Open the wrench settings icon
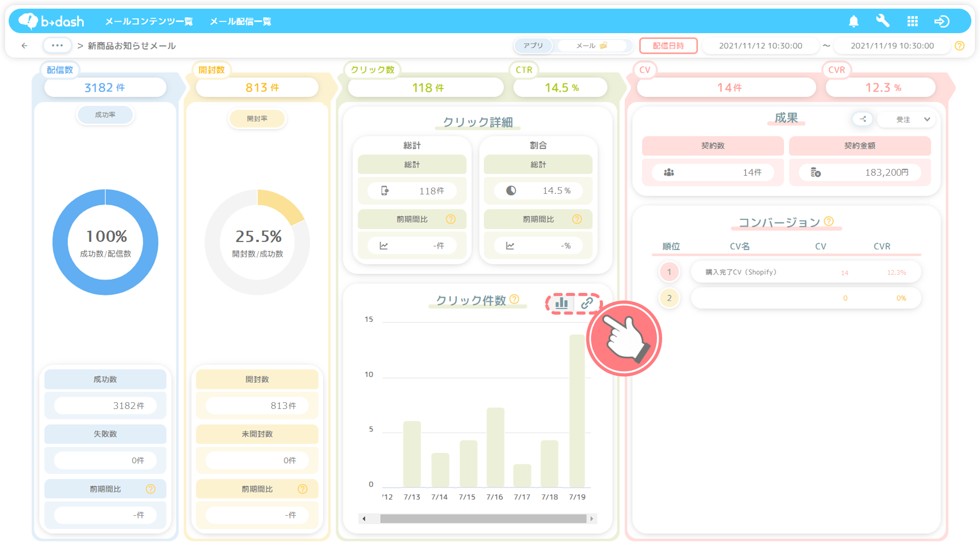This screenshot has height=551, width=980. 883,21
